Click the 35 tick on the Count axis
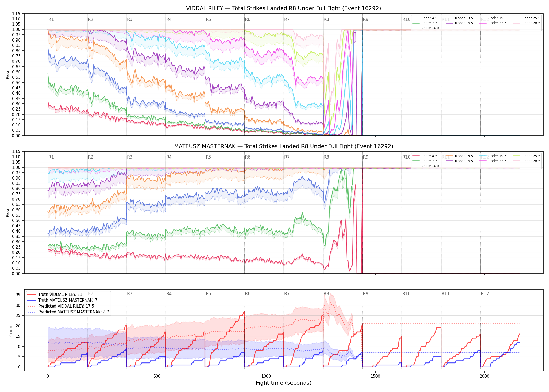 (18, 295)
